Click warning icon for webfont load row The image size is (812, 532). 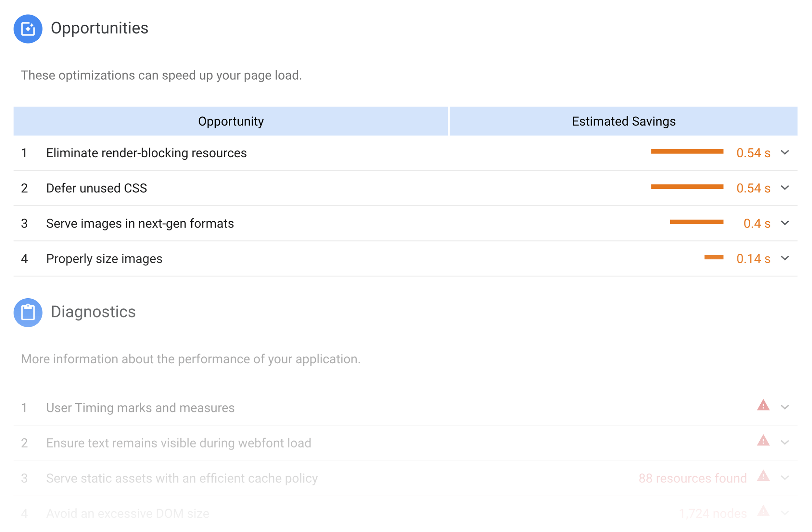763,440
